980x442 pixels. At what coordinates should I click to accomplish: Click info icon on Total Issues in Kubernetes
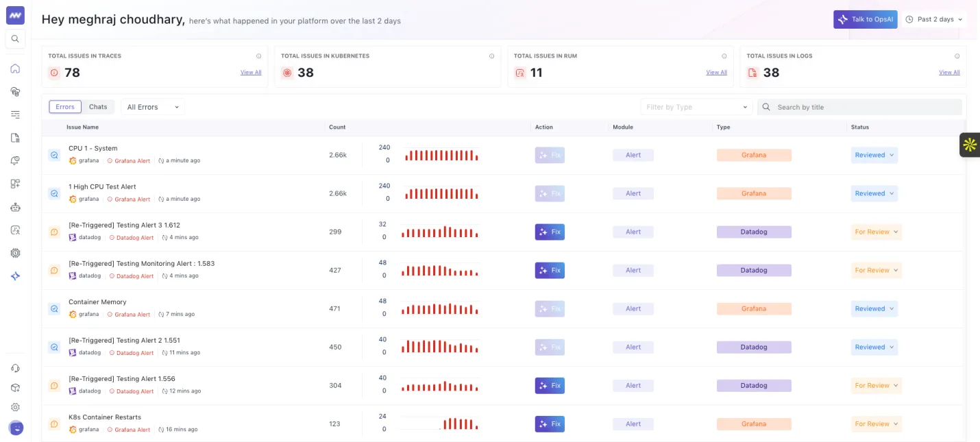click(x=491, y=56)
